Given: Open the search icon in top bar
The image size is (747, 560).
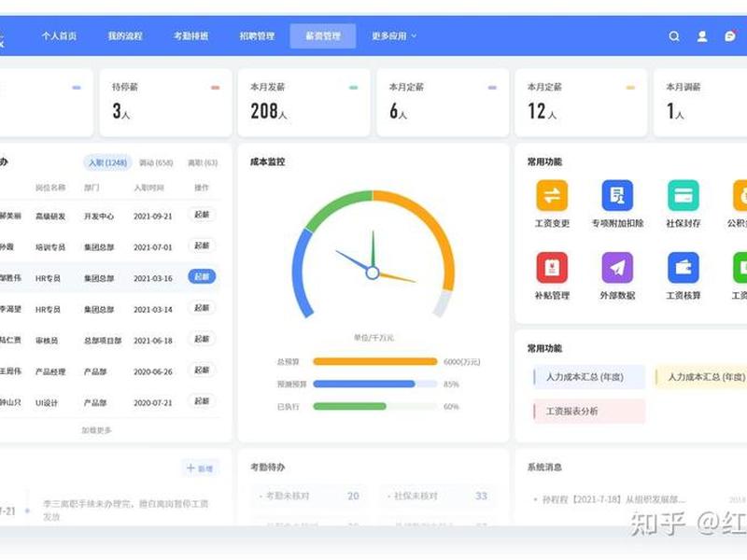Looking at the screenshot, I should pos(674,36).
